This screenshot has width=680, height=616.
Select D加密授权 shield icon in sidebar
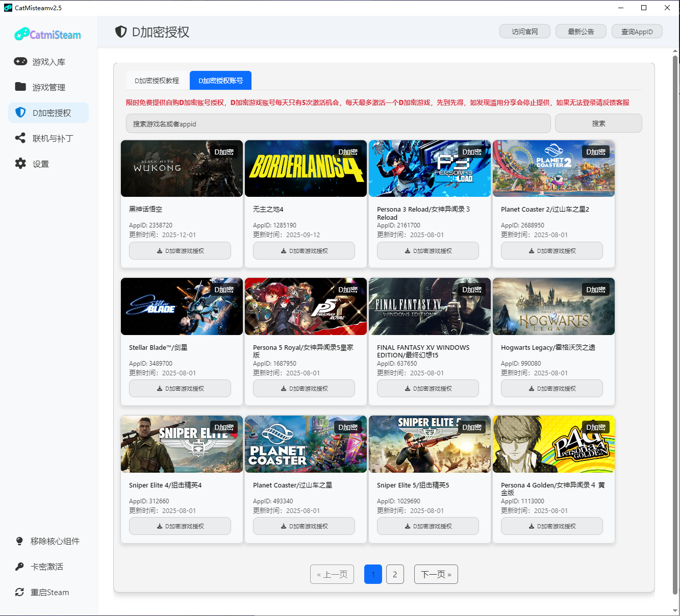(x=20, y=112)
